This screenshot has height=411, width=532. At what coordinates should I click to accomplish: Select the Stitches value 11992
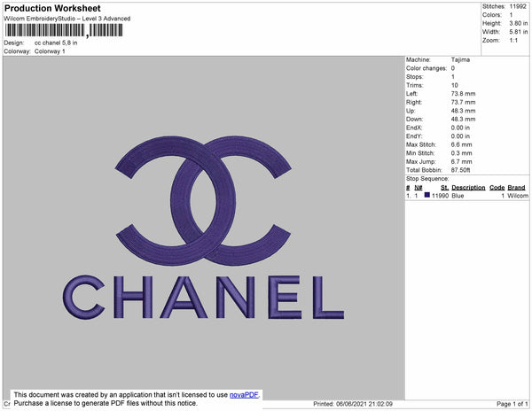pyautogui.click(x=518, y=6)
